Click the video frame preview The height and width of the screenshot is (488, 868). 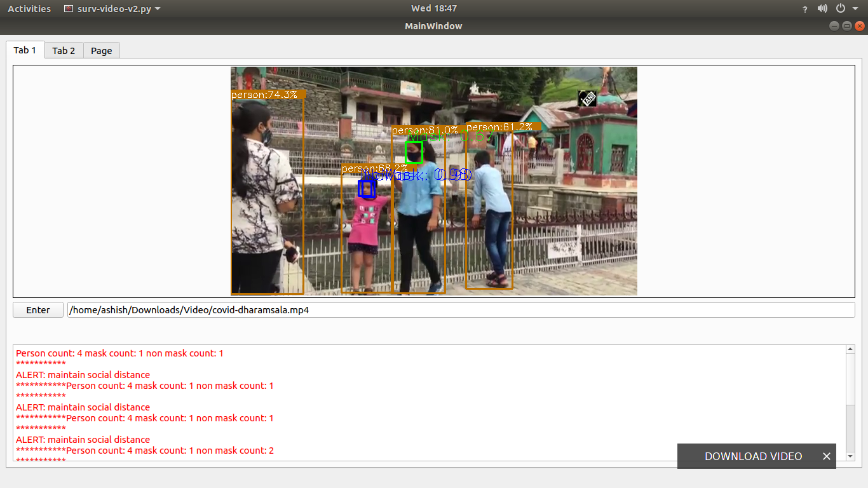click(434, 181)
